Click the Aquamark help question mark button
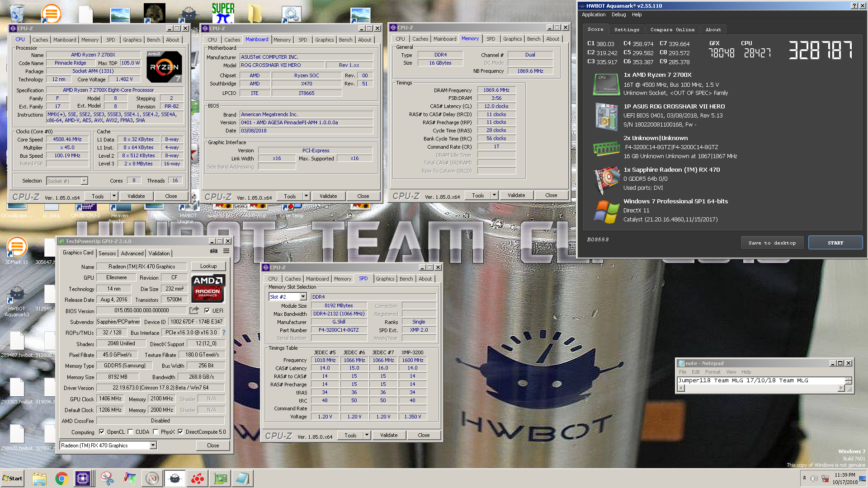Viewport: 868px width, 488px height. pos(854,6)
